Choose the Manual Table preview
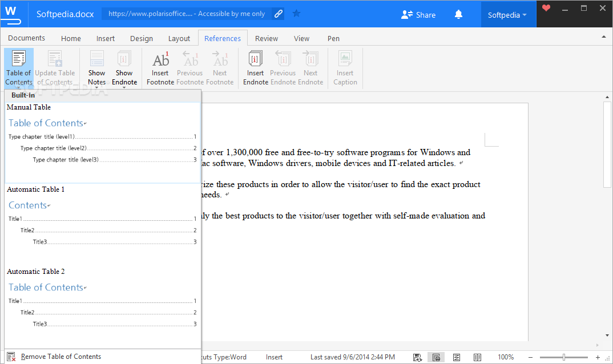 click(102, 142)
